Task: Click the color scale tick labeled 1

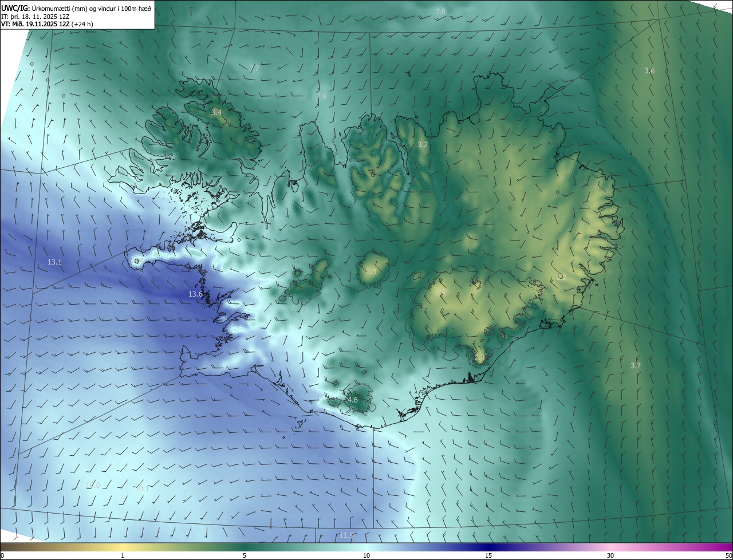Action: 123,555
